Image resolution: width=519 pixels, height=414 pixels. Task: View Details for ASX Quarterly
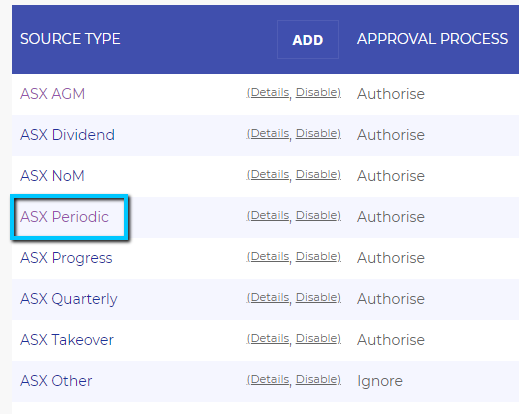[270, 297]
